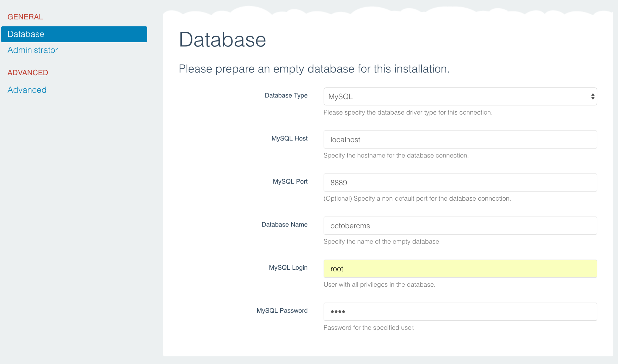
Task: Click the MySQL Login label
Action: 288,267
